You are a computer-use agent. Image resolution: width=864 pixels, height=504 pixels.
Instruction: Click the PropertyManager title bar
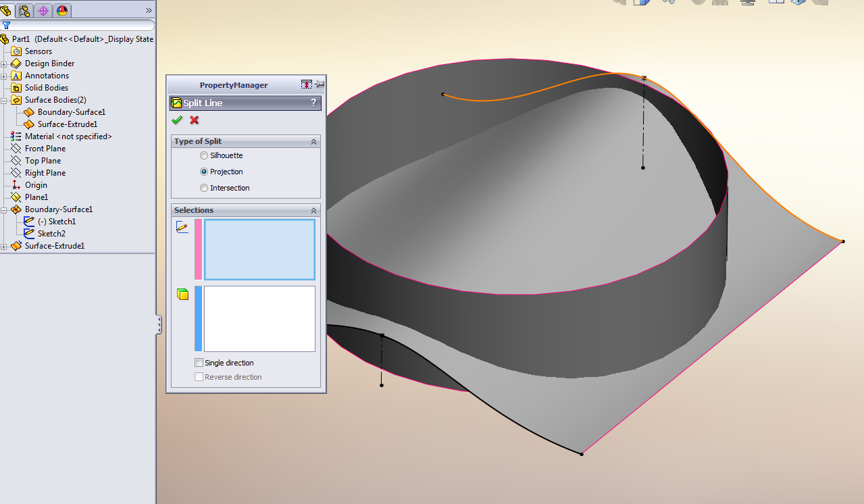coord(234,85)
